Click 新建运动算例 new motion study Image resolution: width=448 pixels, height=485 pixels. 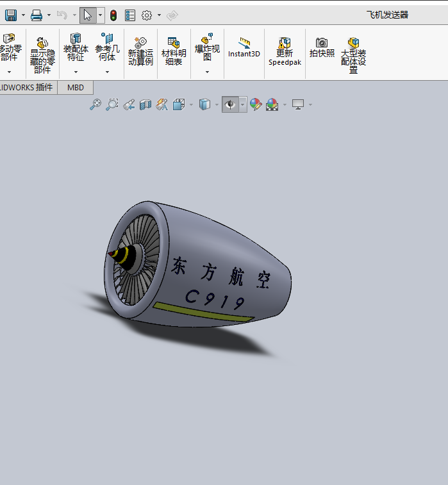141,51
